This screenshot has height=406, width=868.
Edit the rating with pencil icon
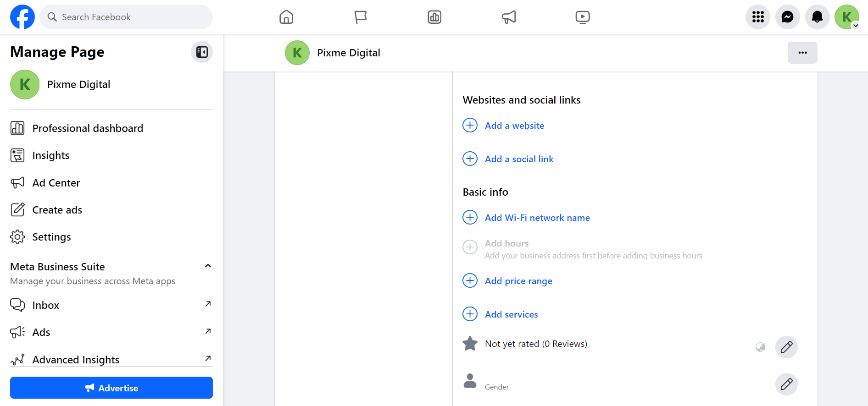click(786, 347)
